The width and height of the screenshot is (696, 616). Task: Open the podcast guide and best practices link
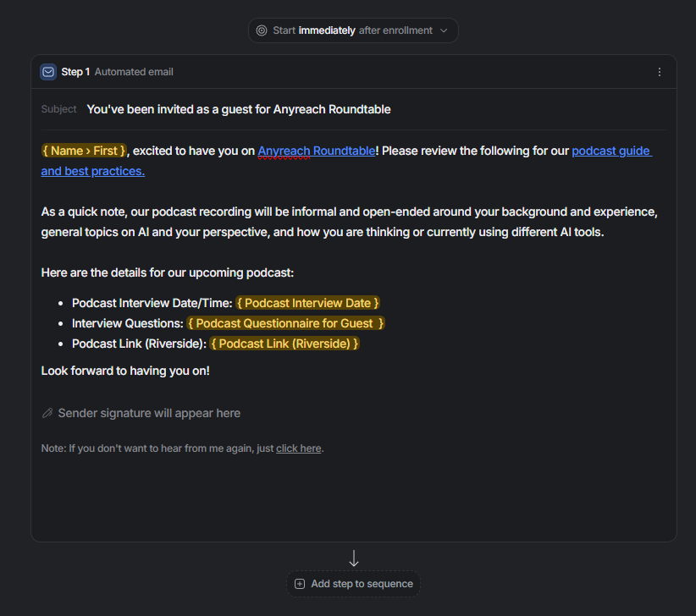click(x=346, y=161)
